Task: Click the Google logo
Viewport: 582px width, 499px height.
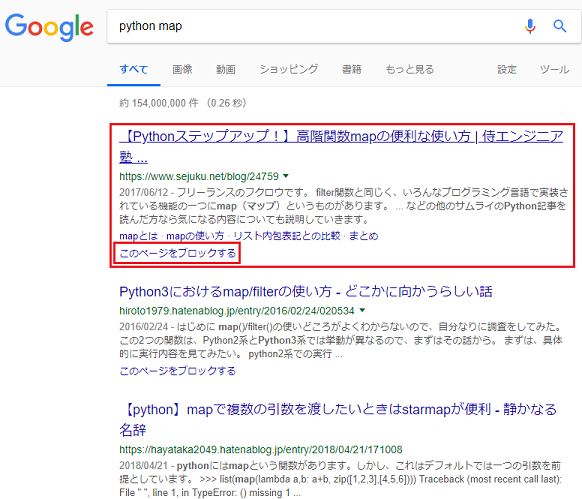Action: (49, 27)
